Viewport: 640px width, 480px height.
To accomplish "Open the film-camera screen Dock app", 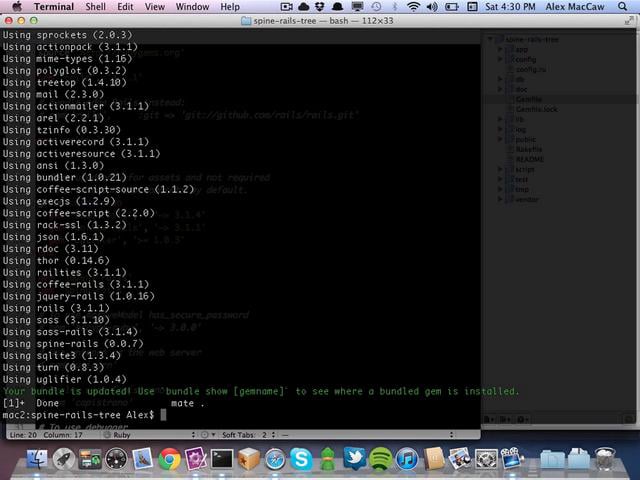I will [512, 458].
